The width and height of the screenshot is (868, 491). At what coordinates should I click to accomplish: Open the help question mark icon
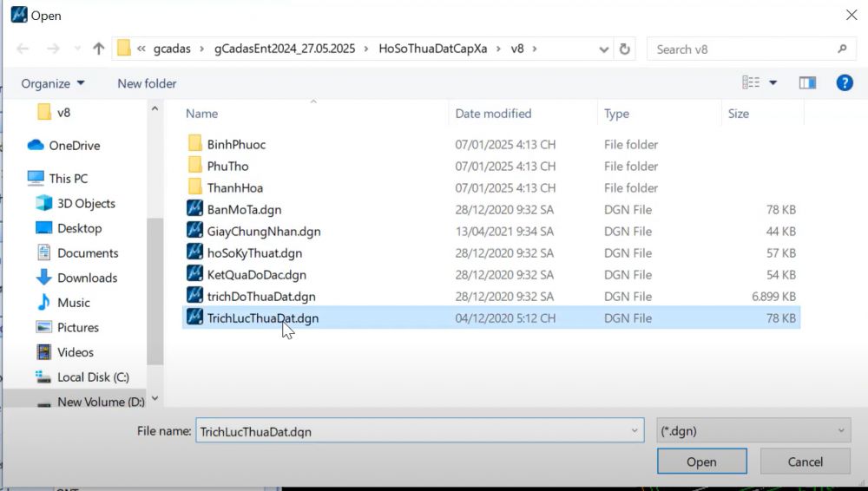pos(844,83)
